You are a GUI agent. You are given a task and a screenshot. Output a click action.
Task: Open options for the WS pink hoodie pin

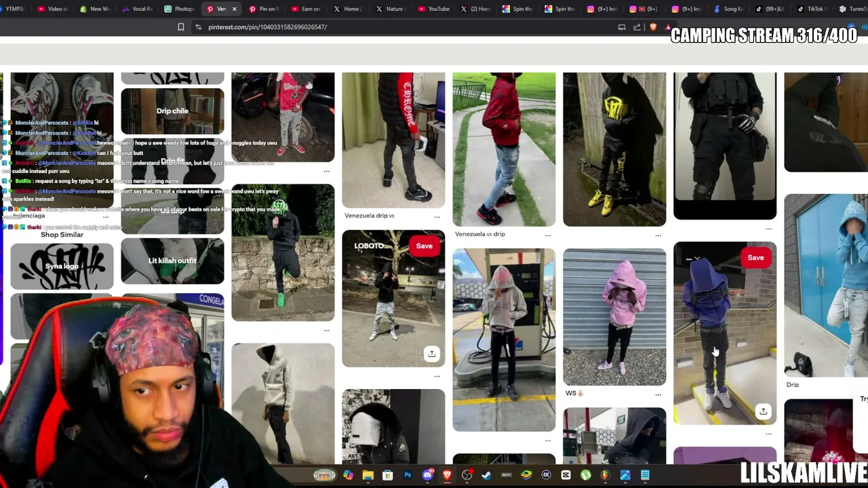point(658,394)
